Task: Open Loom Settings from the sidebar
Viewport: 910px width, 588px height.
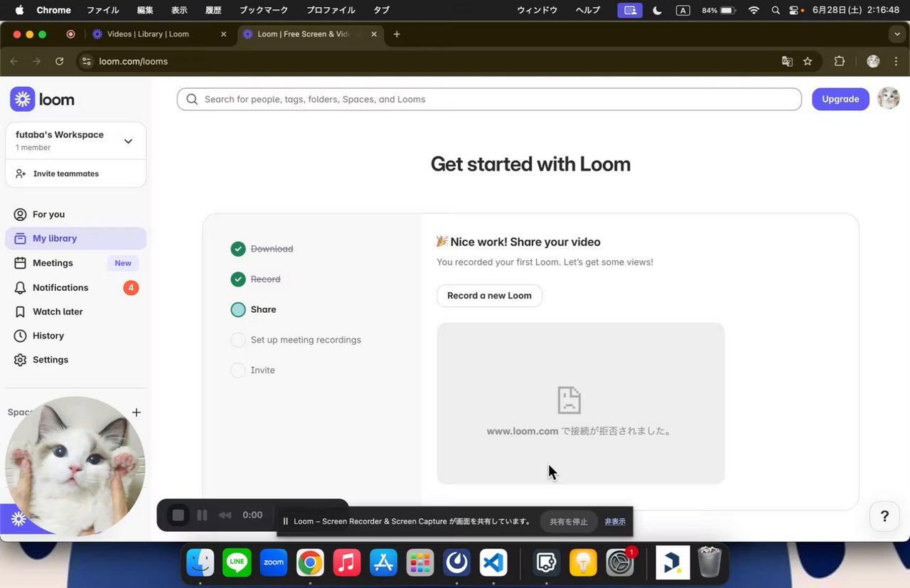Action: (75, 360)
